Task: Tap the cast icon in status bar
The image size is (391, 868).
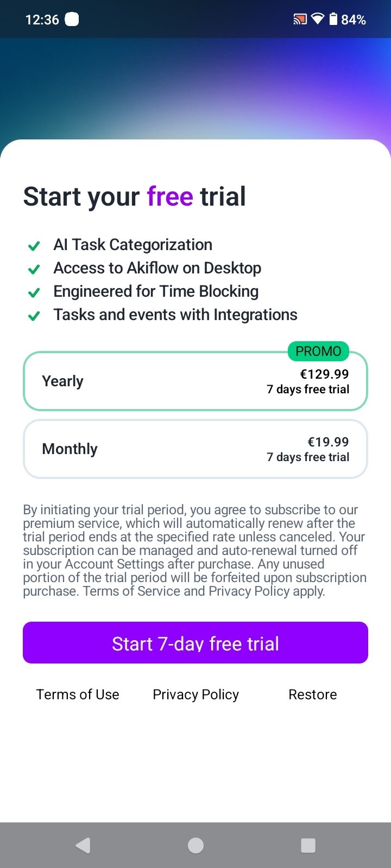Action: point(300,20)
